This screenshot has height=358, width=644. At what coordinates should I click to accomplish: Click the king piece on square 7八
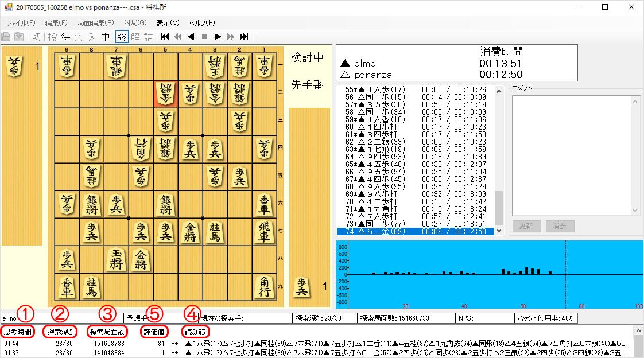(117, 259)
